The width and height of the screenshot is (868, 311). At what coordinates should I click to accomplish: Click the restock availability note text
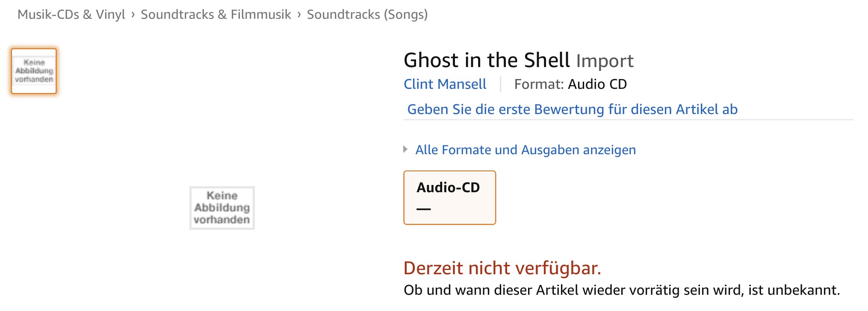621,290
